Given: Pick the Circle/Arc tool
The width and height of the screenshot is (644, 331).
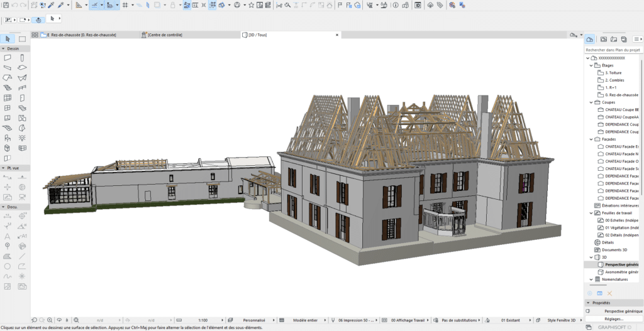Looking at the screenshot, I should pos(8,266).
